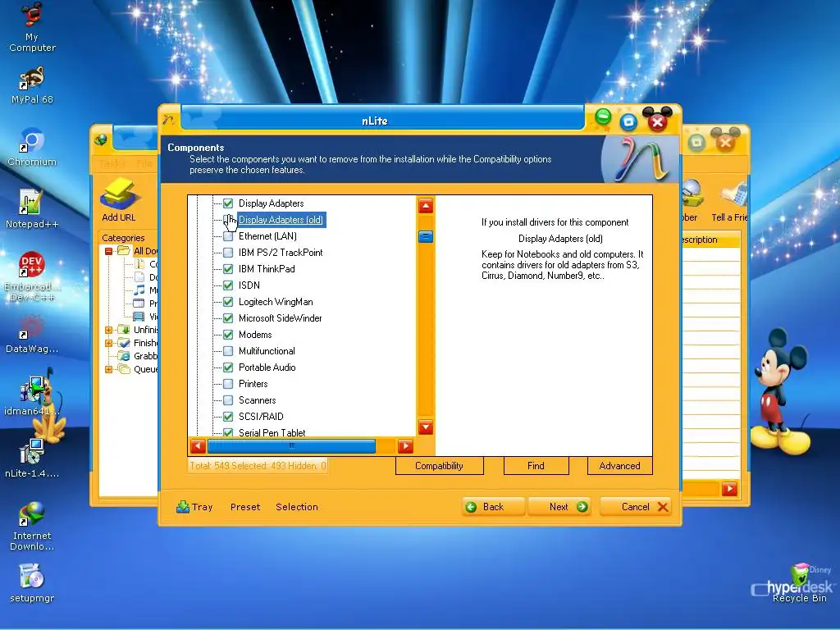Select Grabber item icon in Categories tree
Viewport: 840px width, 630px height.
tap(125, 356)
